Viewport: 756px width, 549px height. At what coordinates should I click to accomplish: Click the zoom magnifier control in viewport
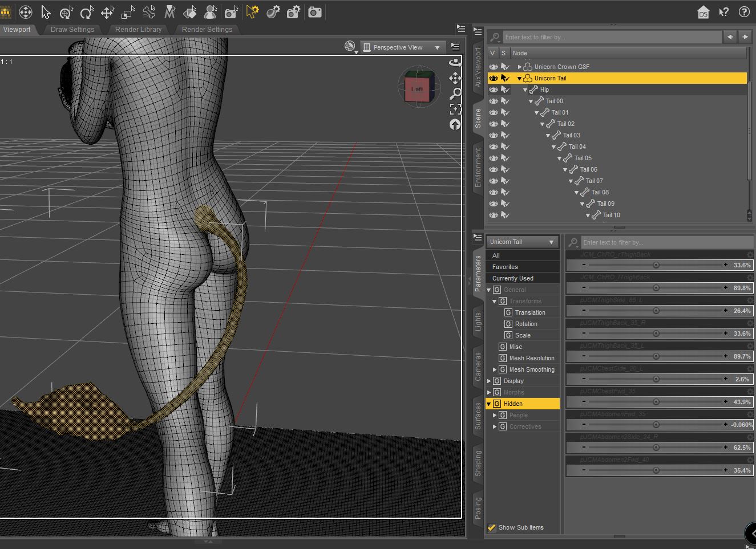pos(455,93)
